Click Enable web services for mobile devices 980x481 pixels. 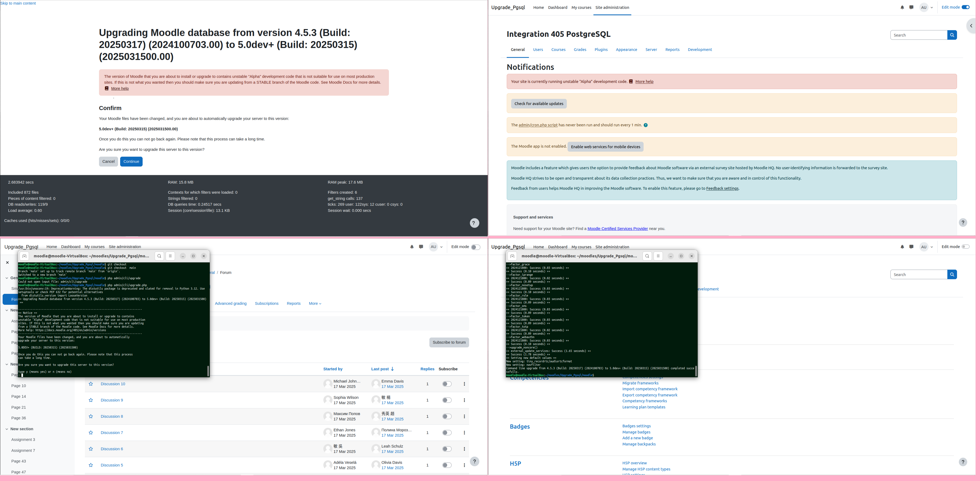(605, 147)
